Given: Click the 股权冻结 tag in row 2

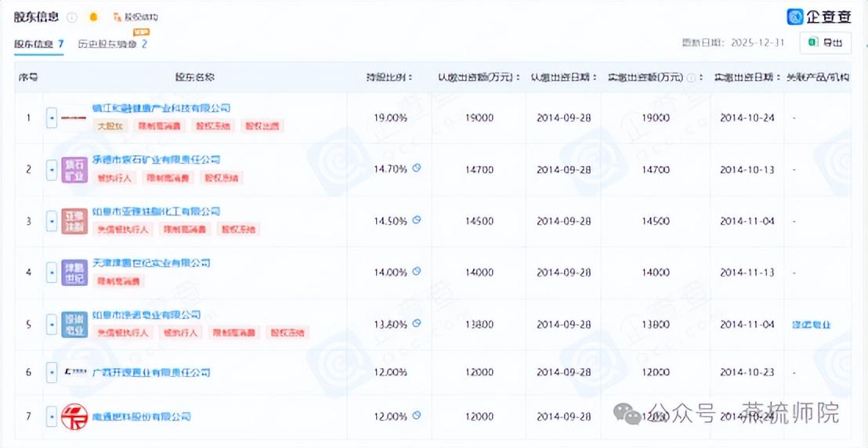Looking at the screenshot, I should [x=222, y=179].
